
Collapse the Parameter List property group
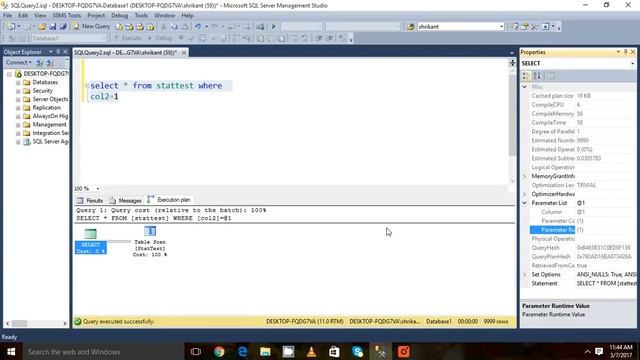[x=525, y=203]
